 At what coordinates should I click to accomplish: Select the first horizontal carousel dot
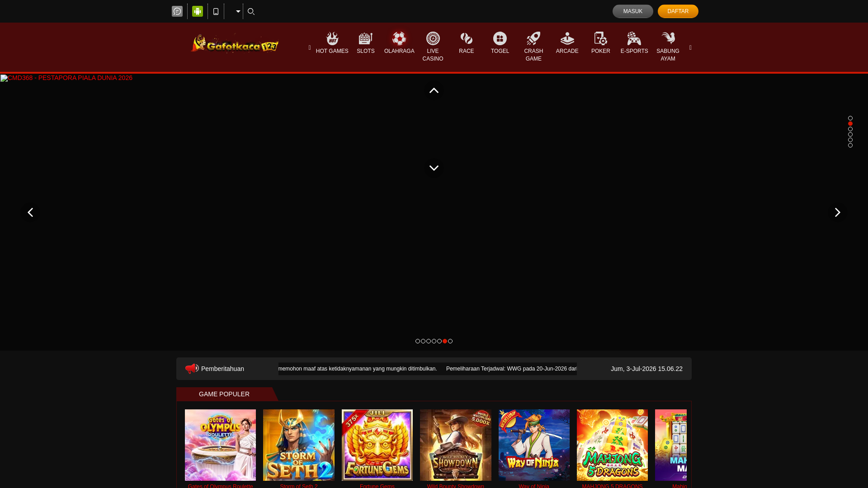coord(417,341)
